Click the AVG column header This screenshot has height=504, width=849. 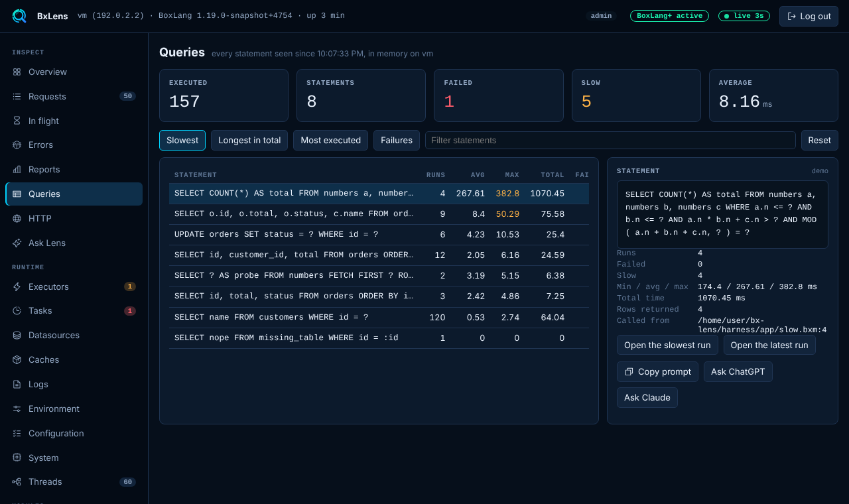click(x=478, y=175)
